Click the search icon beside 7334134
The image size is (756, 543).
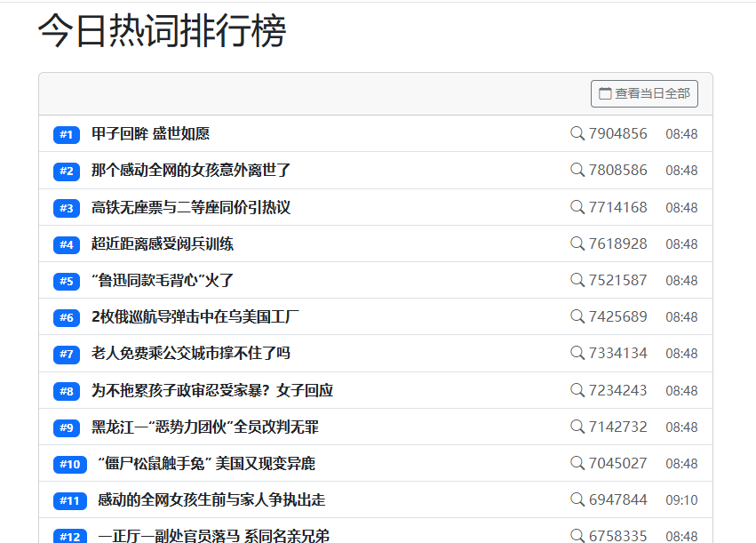pyautogui.click(x=577, y=353)
